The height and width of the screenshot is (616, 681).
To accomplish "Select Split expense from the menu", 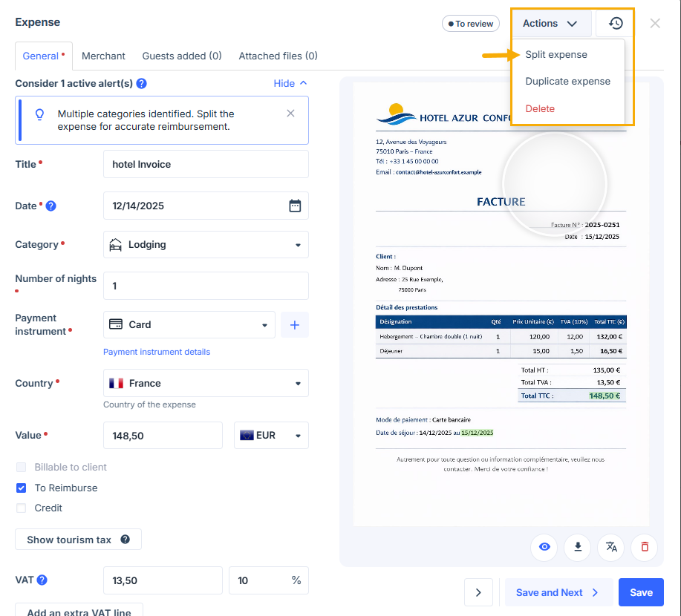I will click(x=556, y=55).
